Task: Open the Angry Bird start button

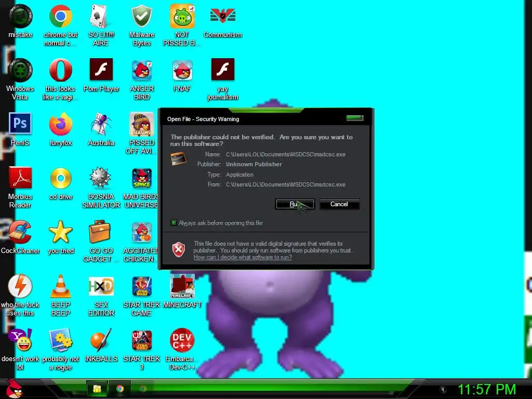Action: click(14, 389)
